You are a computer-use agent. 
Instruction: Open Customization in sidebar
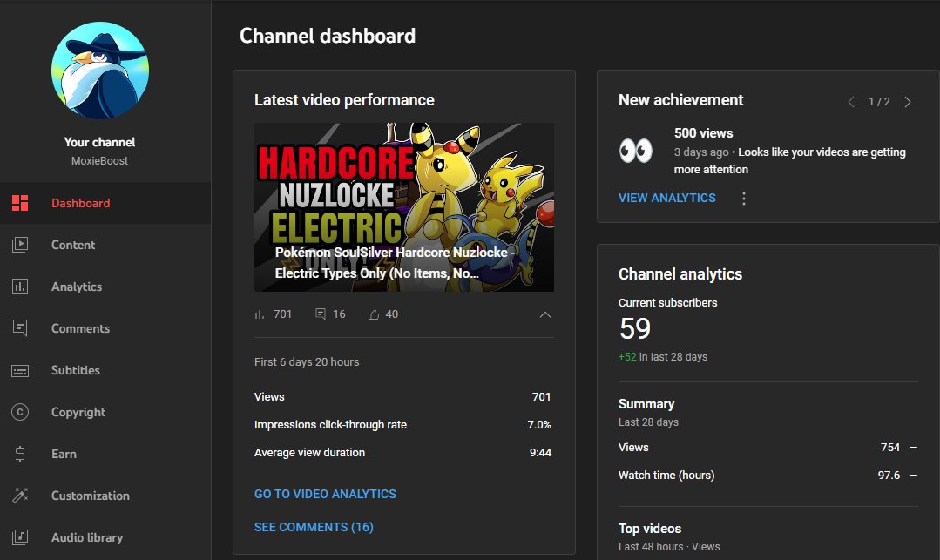(105, 496)
